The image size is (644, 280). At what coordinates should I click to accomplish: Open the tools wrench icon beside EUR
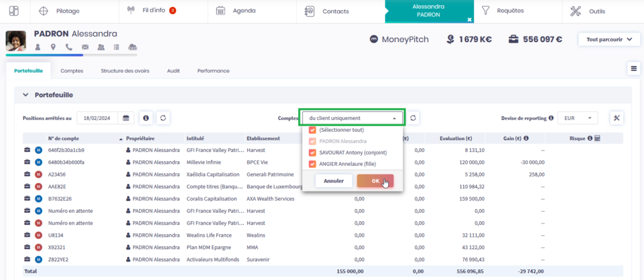tap(616, 117)
